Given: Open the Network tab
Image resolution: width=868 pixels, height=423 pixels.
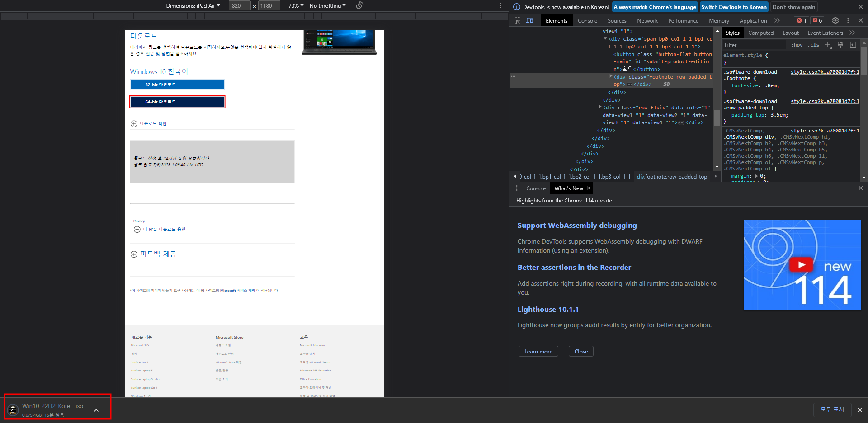Looking at the screenshot, I should pos(647,20).
